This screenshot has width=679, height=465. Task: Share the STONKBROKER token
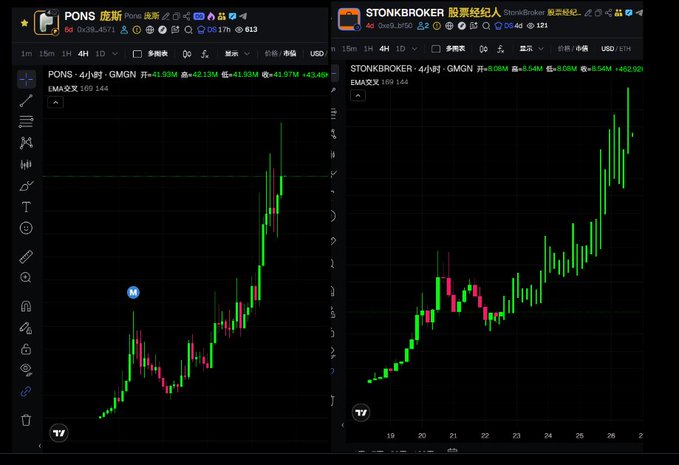tap(608, 13)
